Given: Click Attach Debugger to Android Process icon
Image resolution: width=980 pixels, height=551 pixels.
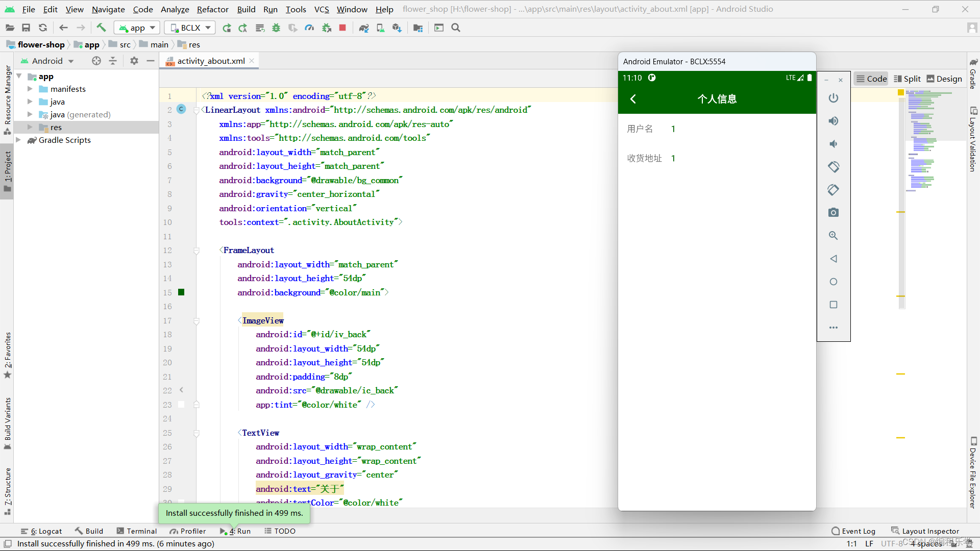Looking at the screenshot, I should pyautogui.click(x=327, y=28).
